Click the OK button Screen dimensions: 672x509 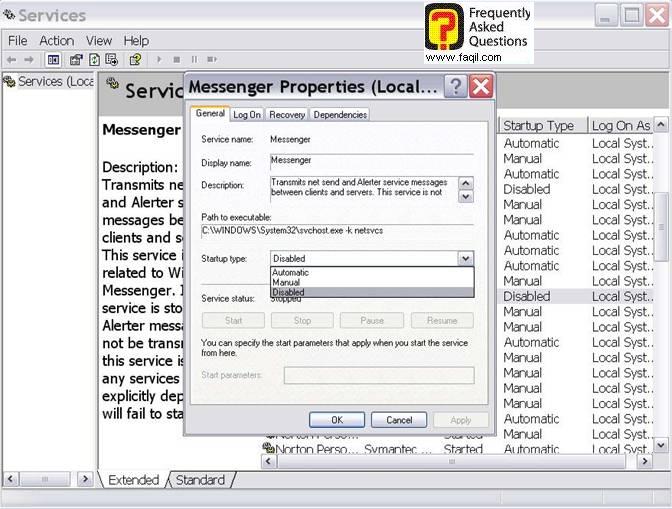point(337,420)
